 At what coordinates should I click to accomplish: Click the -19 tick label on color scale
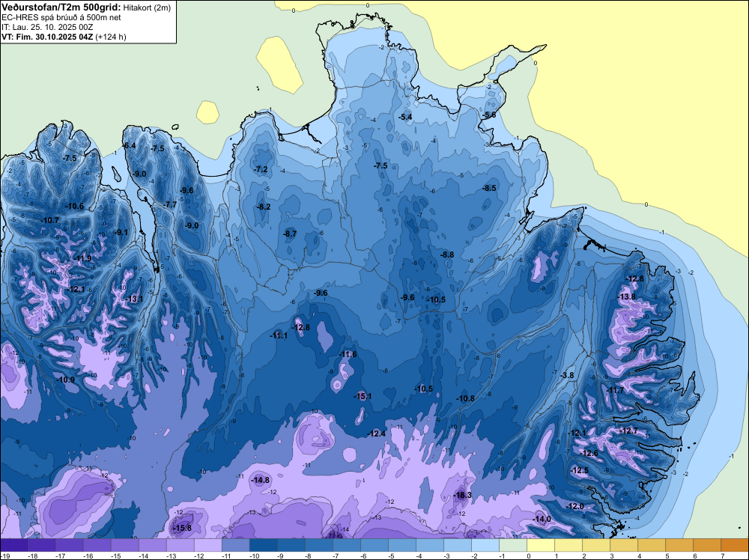[6, 556]
